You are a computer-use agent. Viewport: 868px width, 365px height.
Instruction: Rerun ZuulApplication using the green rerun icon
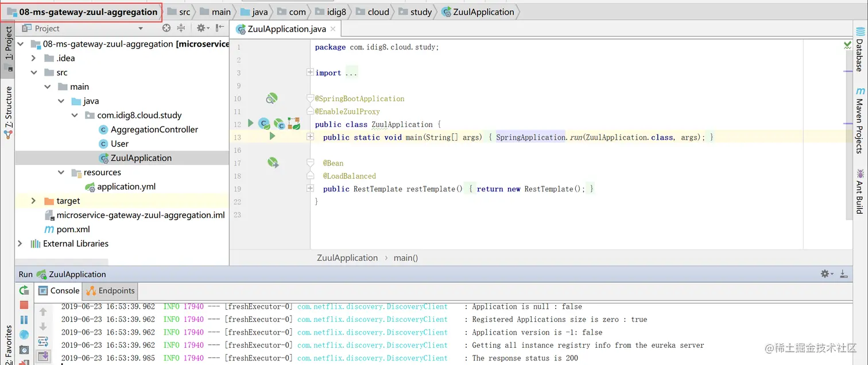[x=24, y=290]
